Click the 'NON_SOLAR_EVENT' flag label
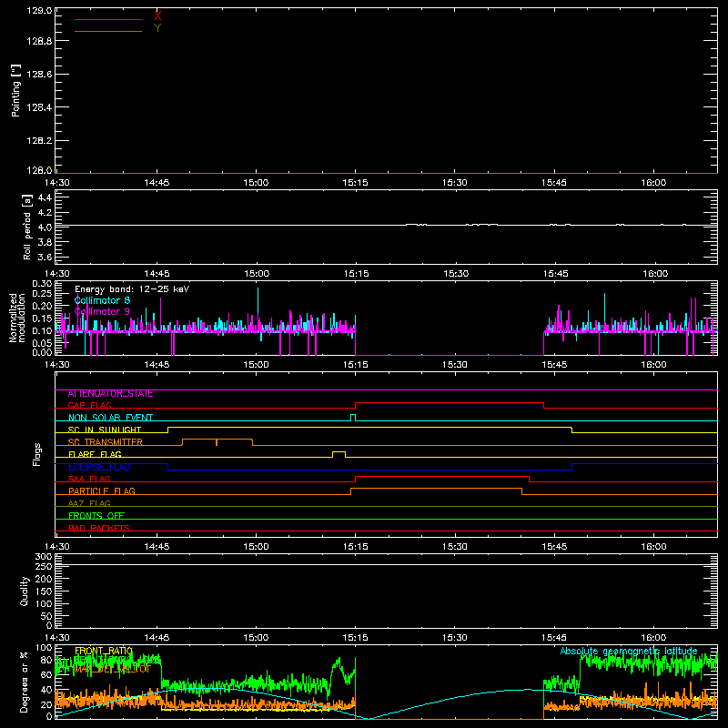Viewport: 728px width, 728px height. pos(110,418)
